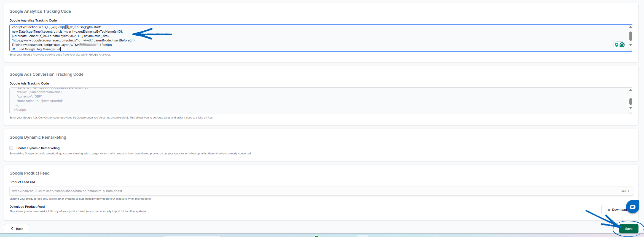644x237 pixels.
Task: Click the 'Download Product Feed' label
Action: coord(27,207)
